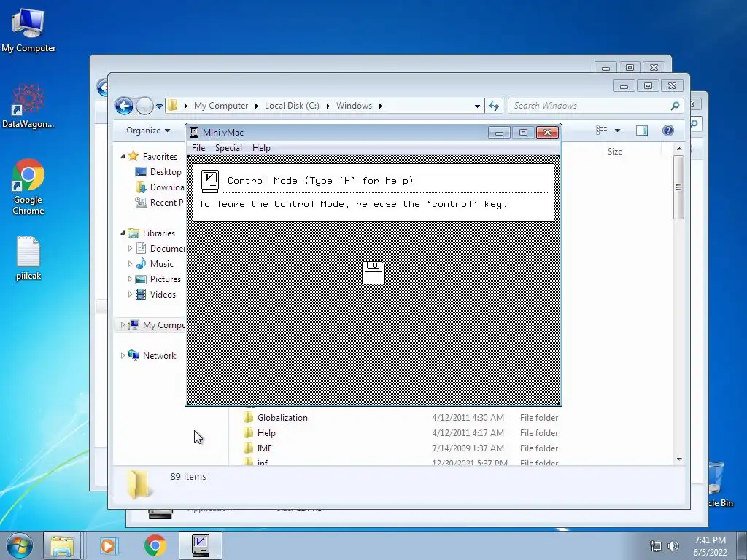Expand the Documents library
This screenshot has height=560, width=747.
pos(130,248)
